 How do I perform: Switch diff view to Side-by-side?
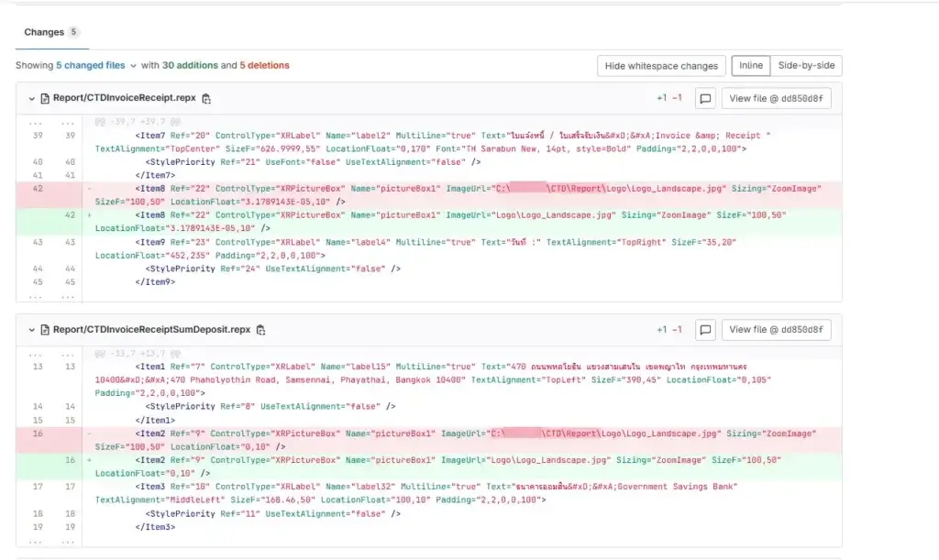(x=805, y=66)
